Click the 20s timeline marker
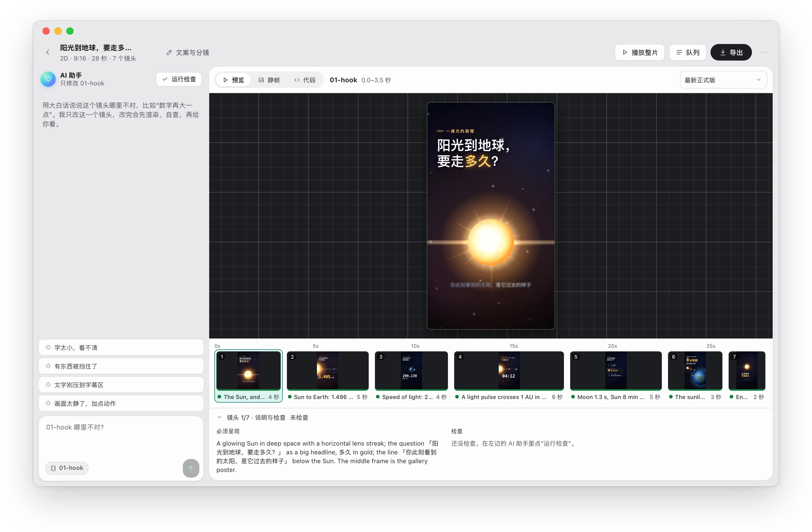812x532 pixels. click(x=612, y=346)
